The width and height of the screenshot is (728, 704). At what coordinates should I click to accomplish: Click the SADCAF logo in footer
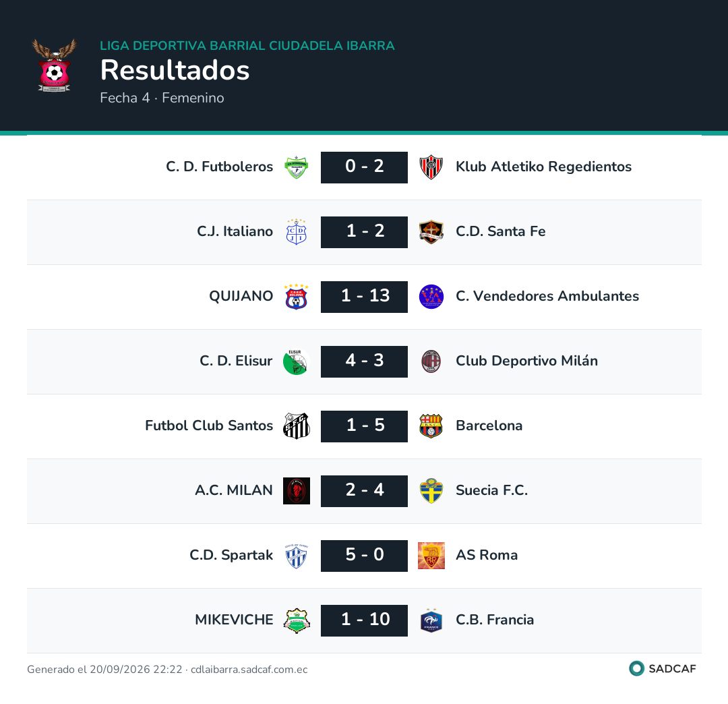pyautogui.click(x=663, y=668)
